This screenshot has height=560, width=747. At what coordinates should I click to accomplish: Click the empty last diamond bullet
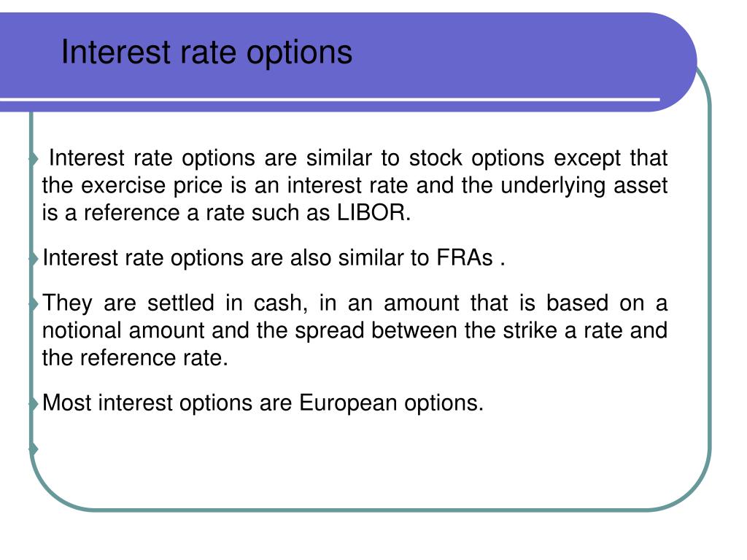(34, 448)
